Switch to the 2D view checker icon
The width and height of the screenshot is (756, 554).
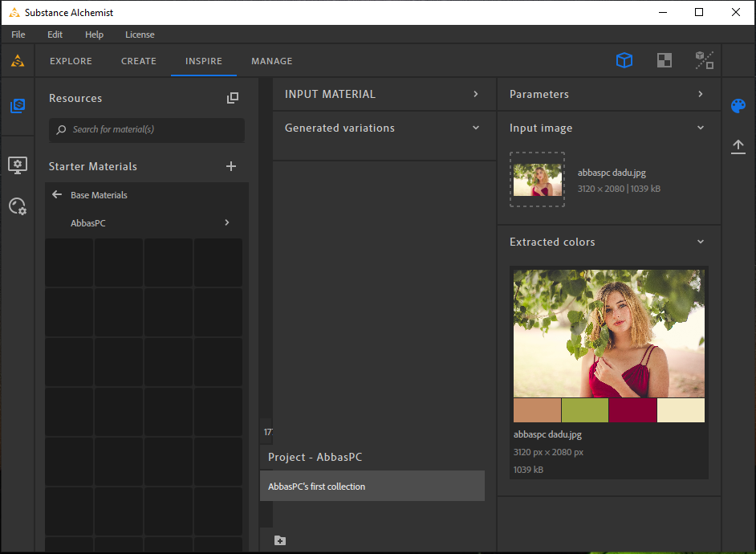click(664, 61)
